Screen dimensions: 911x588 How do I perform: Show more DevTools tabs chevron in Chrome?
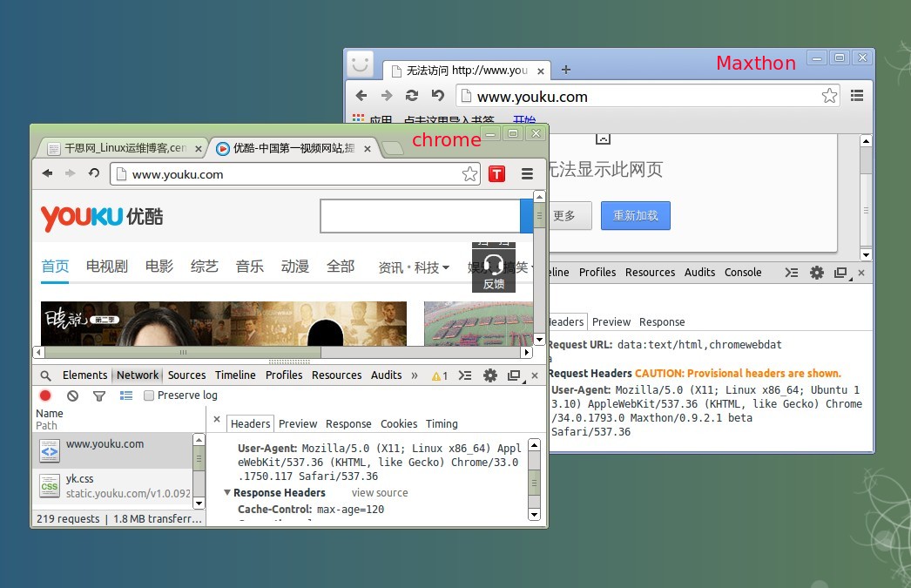(415, 376)
